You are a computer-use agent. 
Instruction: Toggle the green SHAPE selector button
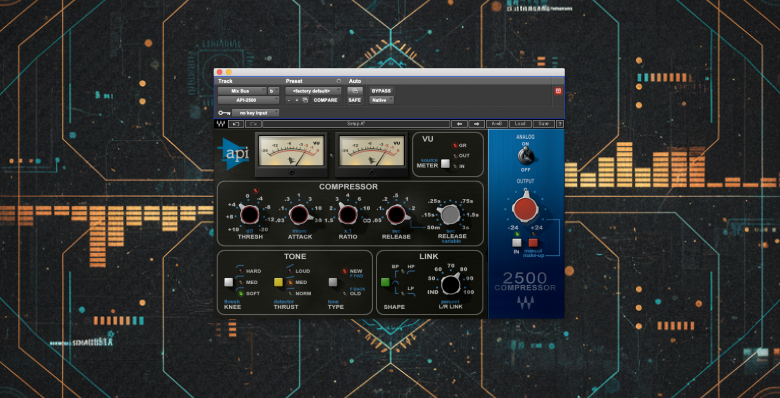click(x=385, y=283)
